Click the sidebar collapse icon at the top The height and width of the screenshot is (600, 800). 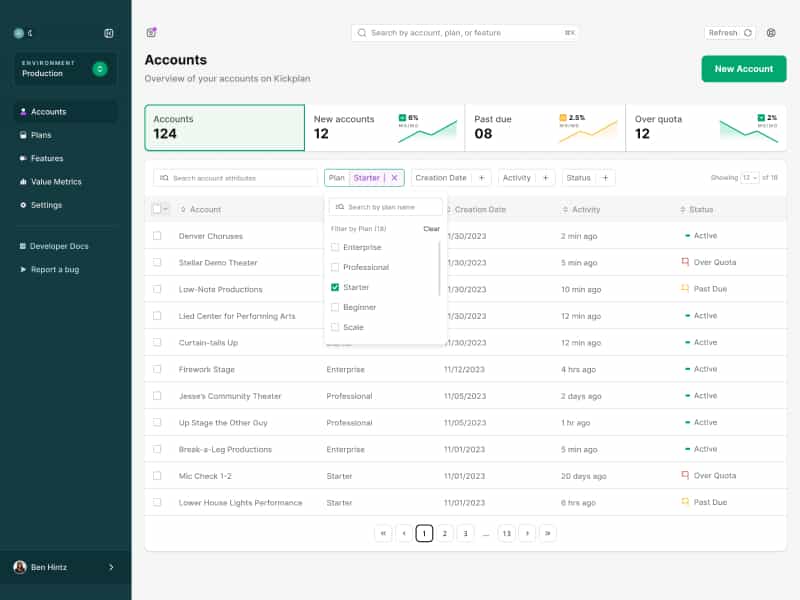click(x=108, y=33)
